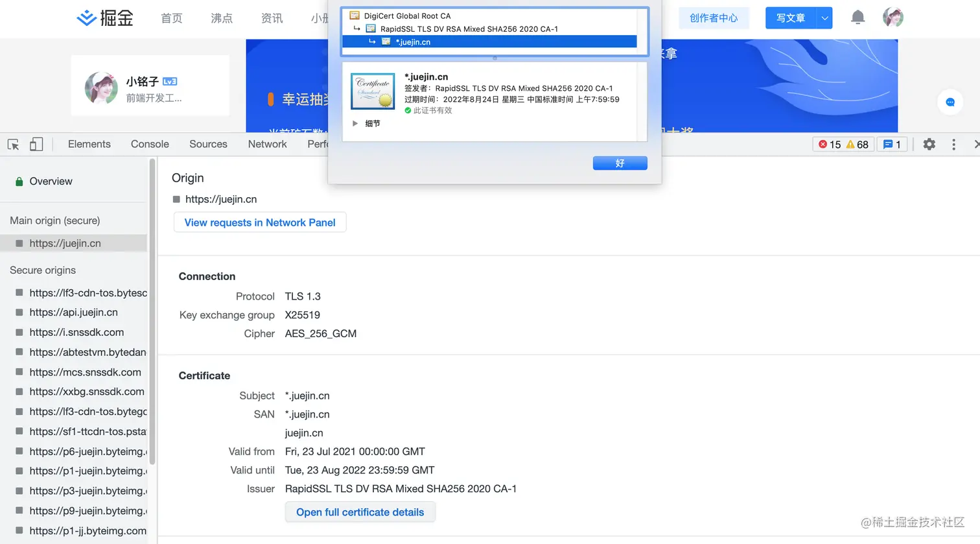Click the 好 button in the certificate dialog
The width and height of the screenshot is (980, 544).
point(620,163)
